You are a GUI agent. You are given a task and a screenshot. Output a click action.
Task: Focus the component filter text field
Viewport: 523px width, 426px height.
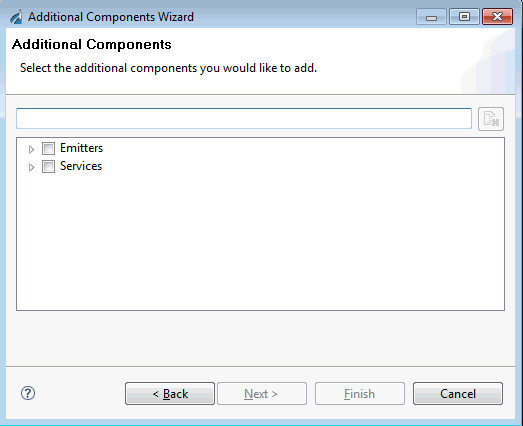(244, 118)
